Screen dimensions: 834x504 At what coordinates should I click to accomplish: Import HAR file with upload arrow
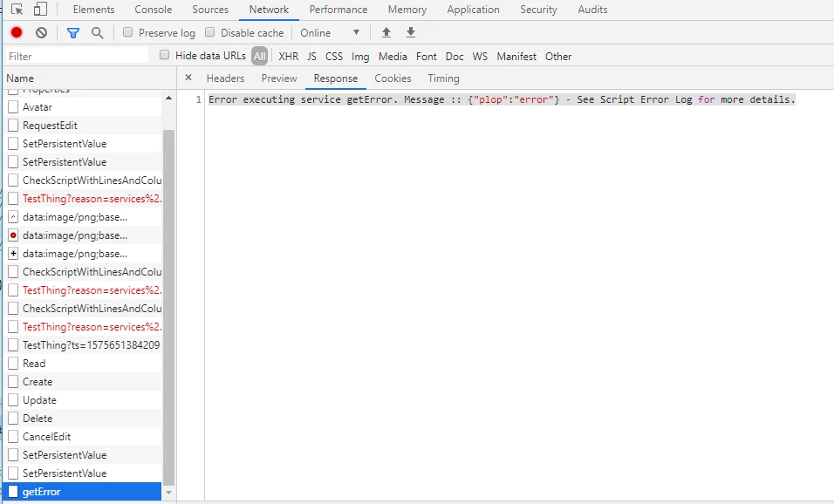(x=386, y=32)
